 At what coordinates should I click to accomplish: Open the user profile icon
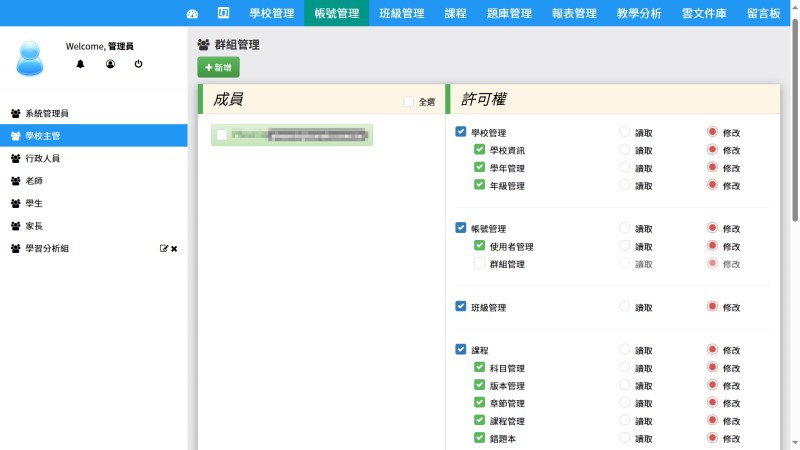110,64
